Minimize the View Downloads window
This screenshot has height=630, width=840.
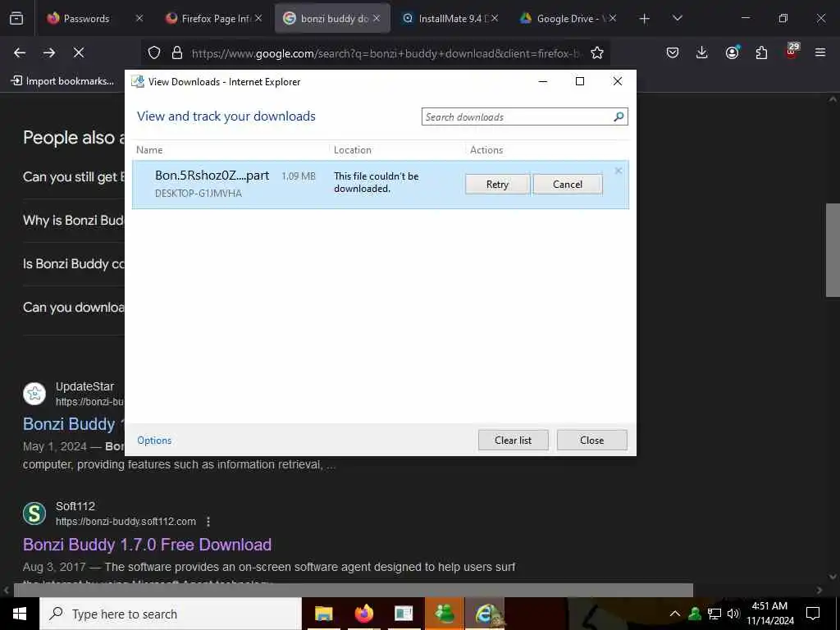(543, 81)
